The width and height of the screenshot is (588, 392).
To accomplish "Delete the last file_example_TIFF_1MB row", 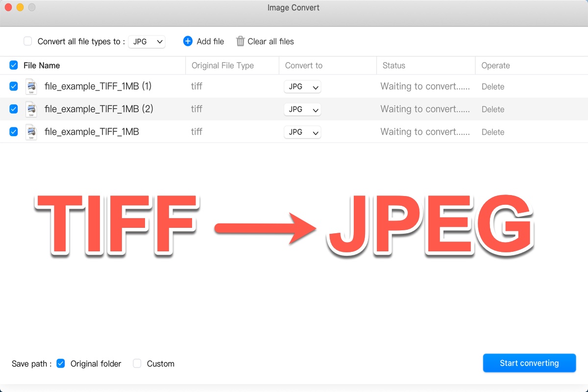I will point(492,132).
